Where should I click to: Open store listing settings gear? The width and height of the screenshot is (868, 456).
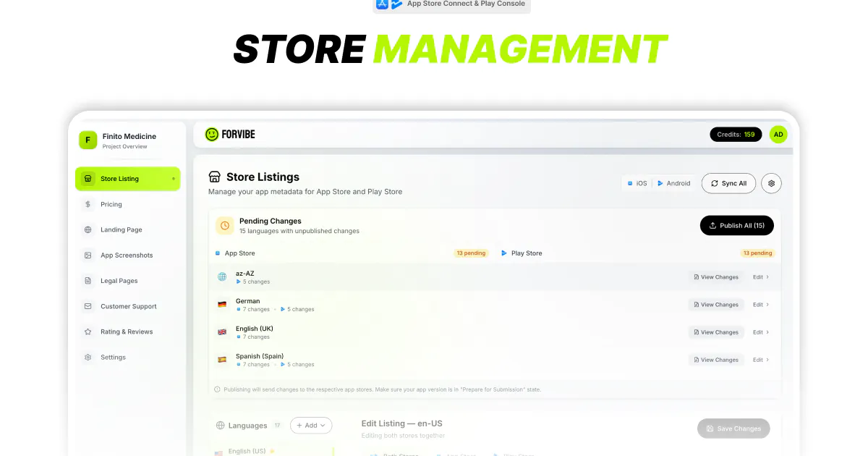coord(771,183)
